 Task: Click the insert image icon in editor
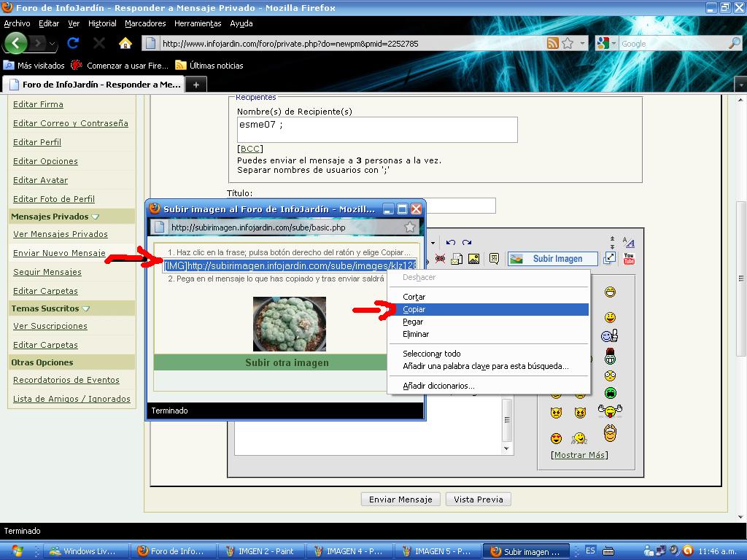tap(473, 259)
